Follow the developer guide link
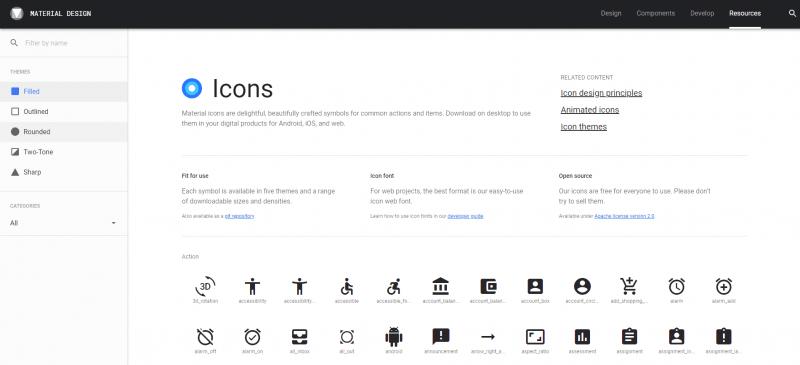Viewport: 800px width, 365px height. 465,216
